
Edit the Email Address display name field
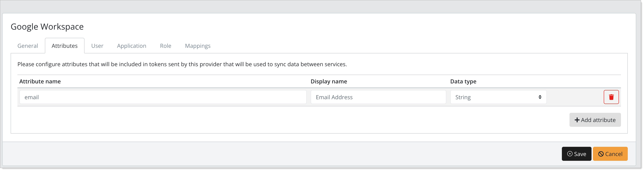pyautogui.click(x=378, y=97)
